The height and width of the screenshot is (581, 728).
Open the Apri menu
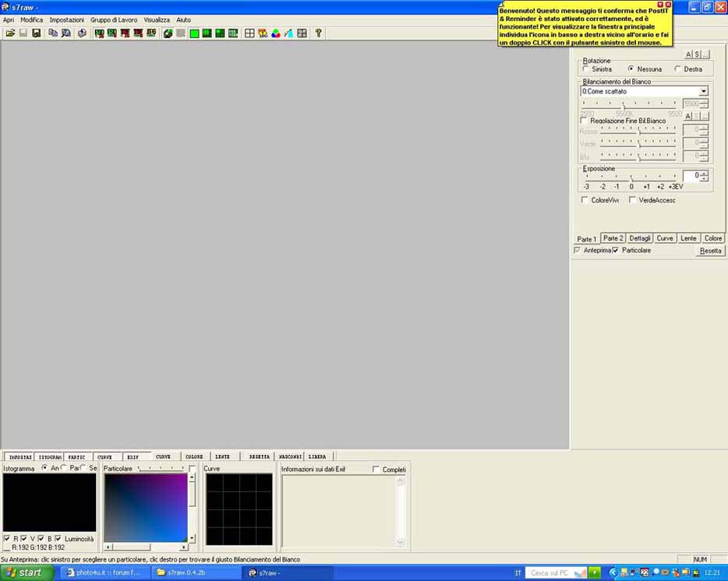click(x=9, y=20)
